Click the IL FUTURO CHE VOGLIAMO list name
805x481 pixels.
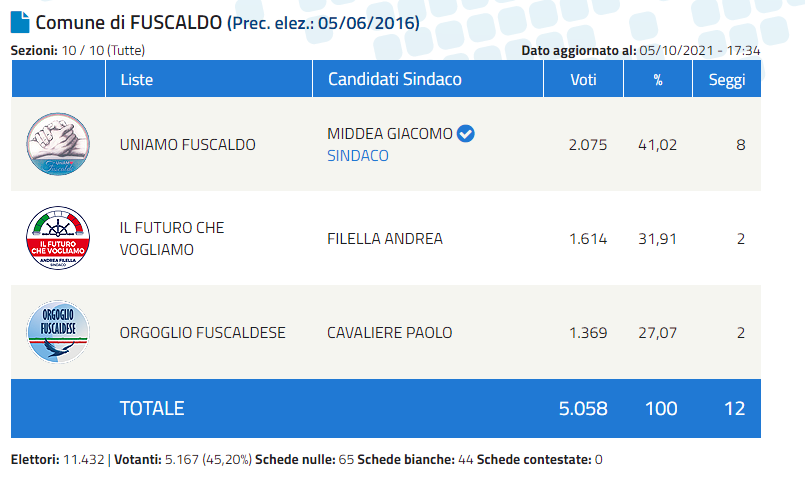point(172,239)
